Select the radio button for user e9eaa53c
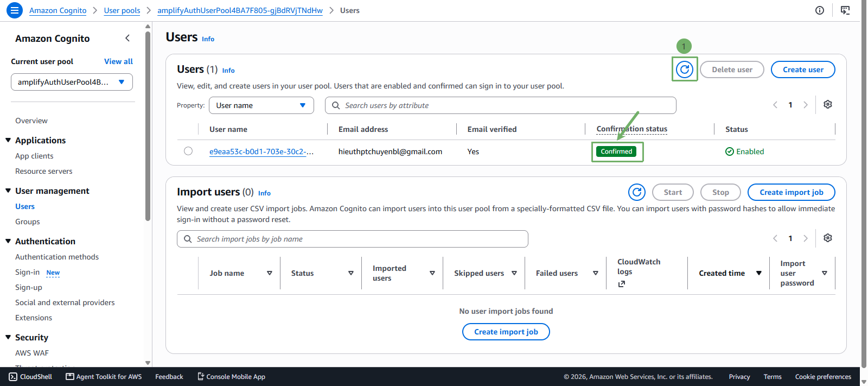 point(188,151)
